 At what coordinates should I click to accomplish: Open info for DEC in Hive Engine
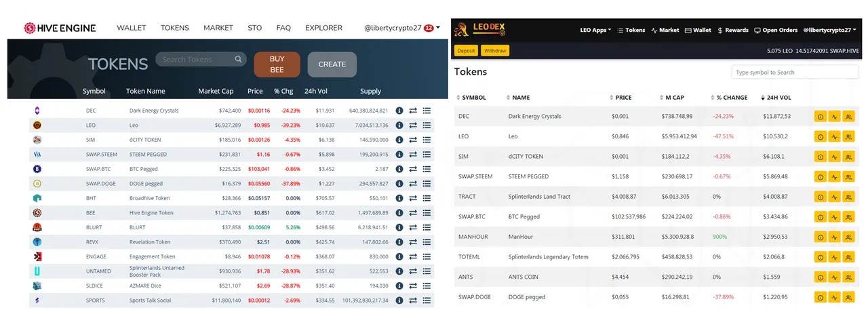pos(399,110)
